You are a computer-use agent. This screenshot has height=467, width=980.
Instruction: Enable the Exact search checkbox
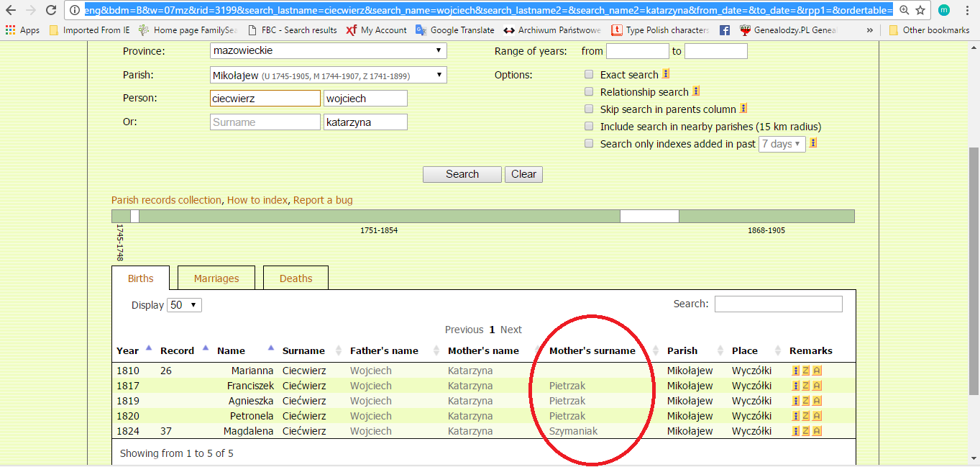[x=589, y=75]
